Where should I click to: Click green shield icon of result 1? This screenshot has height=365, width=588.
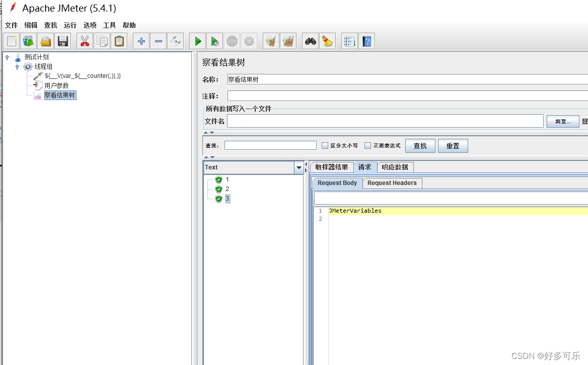click(x=218, y=179)
